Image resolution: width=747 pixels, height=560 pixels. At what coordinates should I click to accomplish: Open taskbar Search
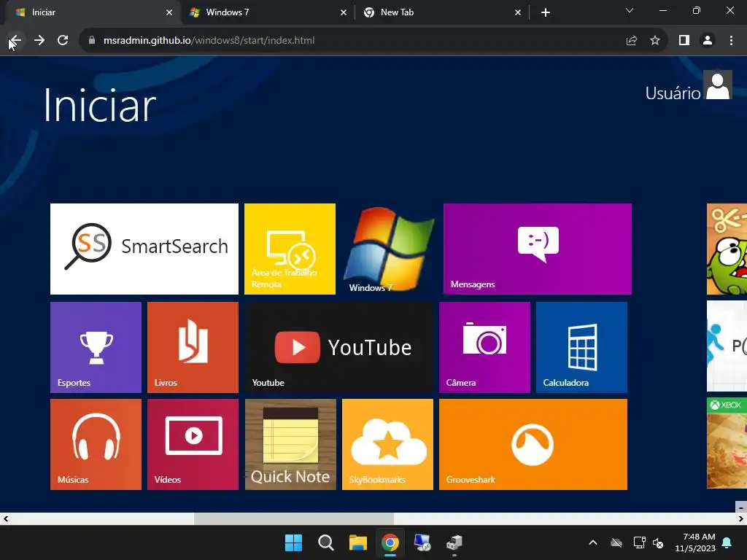click(326, 542)
